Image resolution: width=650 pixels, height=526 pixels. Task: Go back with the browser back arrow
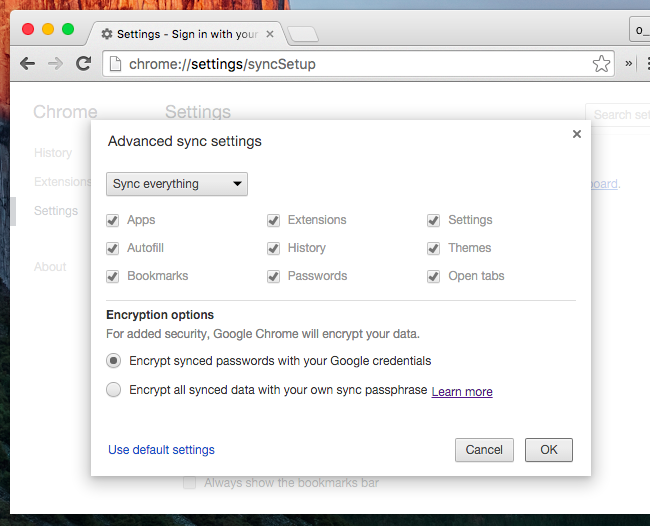click(x=27, y=64)
